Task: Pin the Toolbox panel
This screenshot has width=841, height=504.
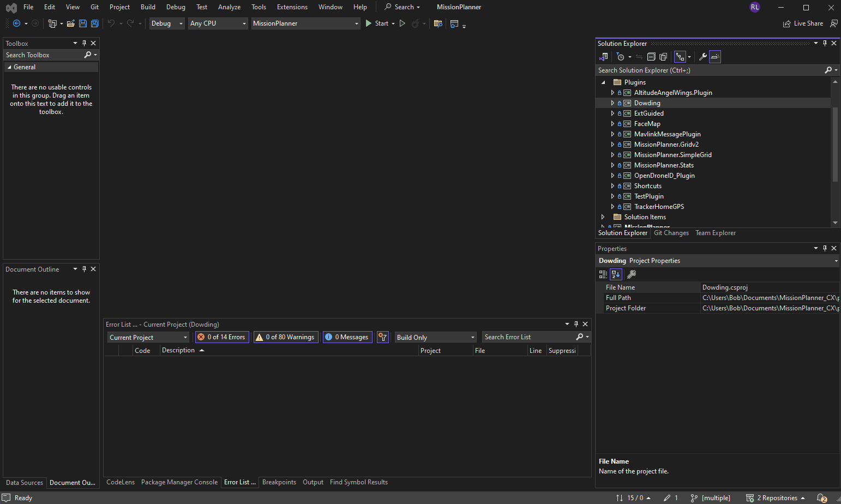Action: (84, 43)
